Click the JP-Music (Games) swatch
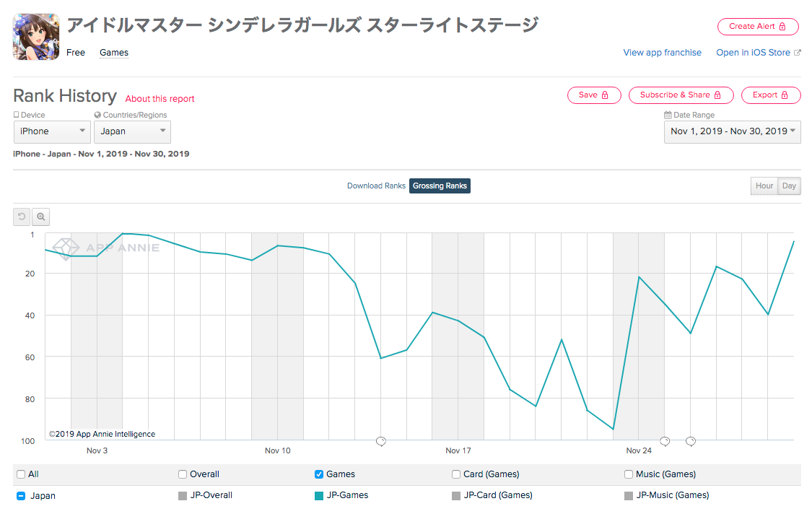Screen dimensions: 812x514 tap(628, 496)
